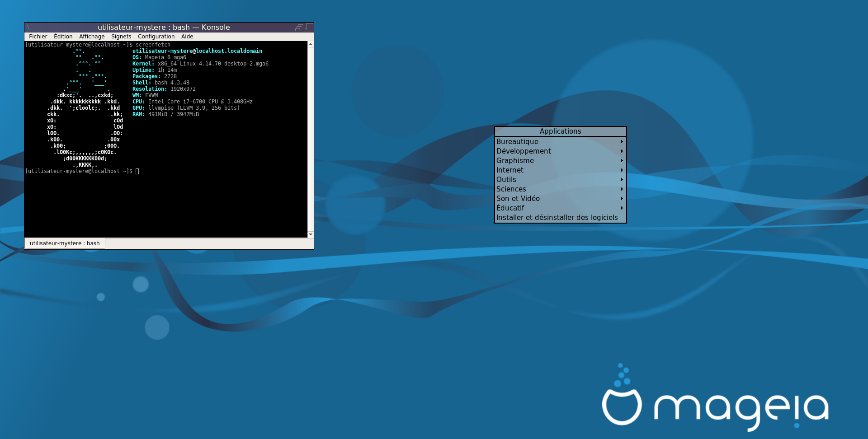Viewport: 868px width, 439px height.
Task: Open the Configuration menu
Action: pyautogui.click(x=156, y=37)
